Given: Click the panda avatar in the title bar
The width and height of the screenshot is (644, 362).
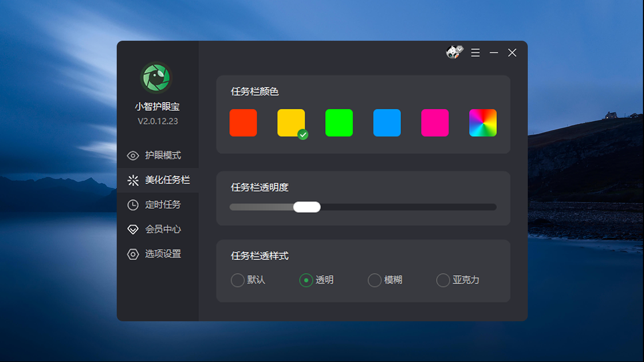Looking at the screenshot, I should coord(453,52).
